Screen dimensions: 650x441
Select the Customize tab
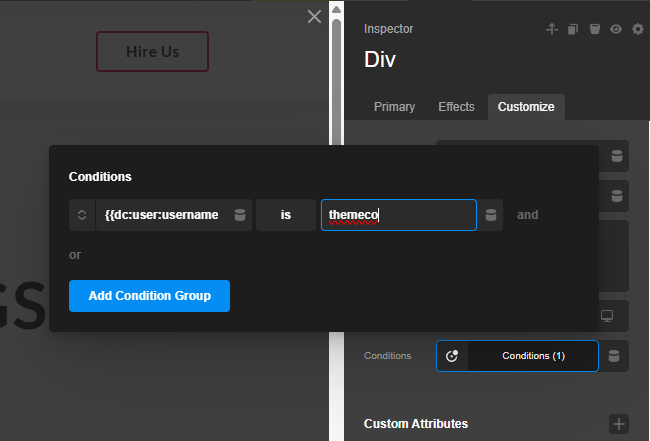[x=526, y=107]
